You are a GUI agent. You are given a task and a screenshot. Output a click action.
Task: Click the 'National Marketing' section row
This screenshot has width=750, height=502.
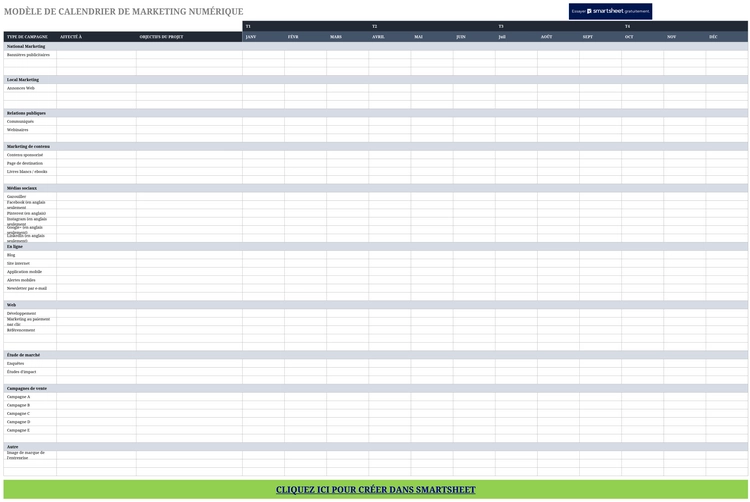click(376, 46)
